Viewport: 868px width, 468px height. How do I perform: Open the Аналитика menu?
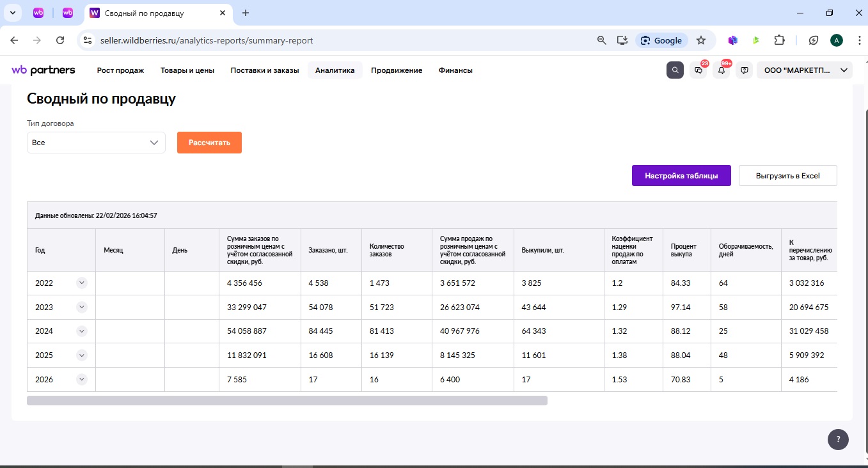[335, 70]
